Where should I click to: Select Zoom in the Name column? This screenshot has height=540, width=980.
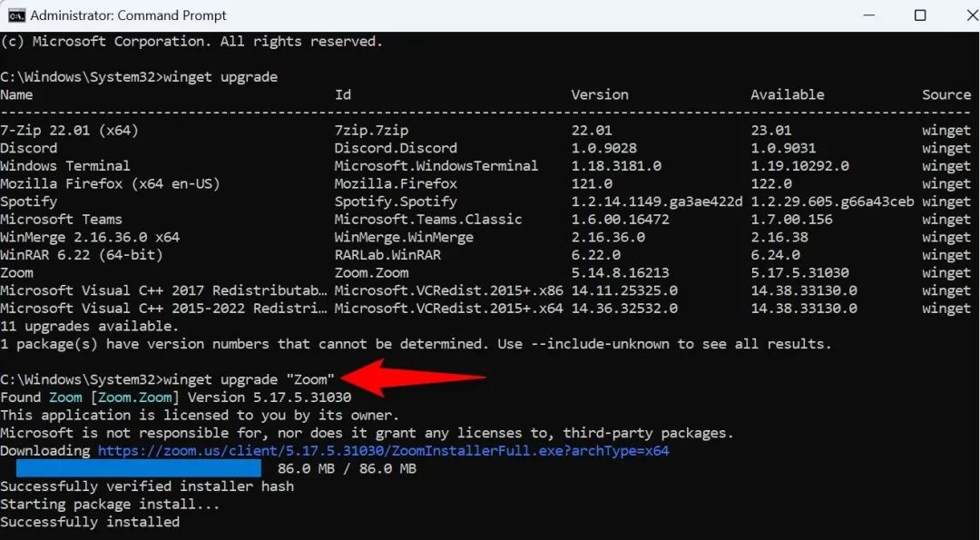(x=17, y=273)
